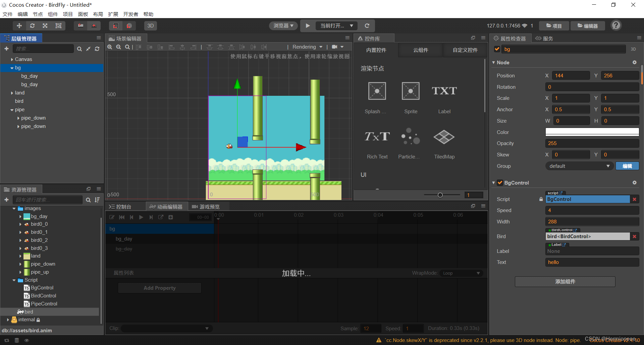Select the Rect transform tool

pos(58,26)
